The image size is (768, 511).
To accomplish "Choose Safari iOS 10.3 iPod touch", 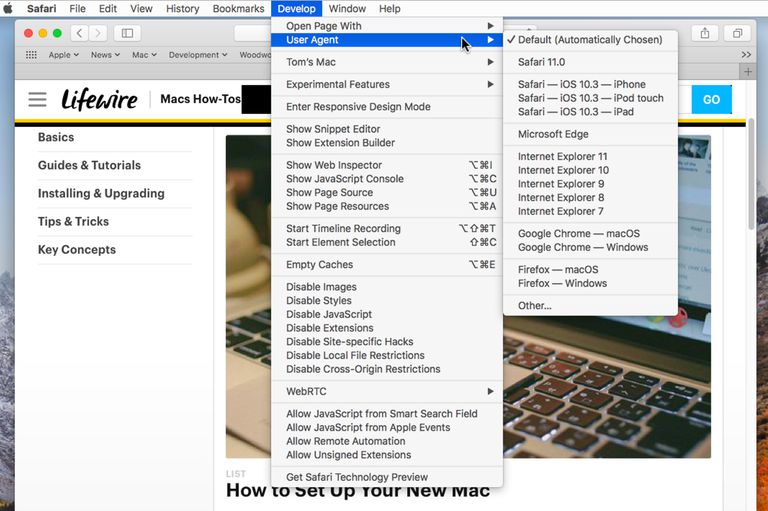I will (590, 98).
